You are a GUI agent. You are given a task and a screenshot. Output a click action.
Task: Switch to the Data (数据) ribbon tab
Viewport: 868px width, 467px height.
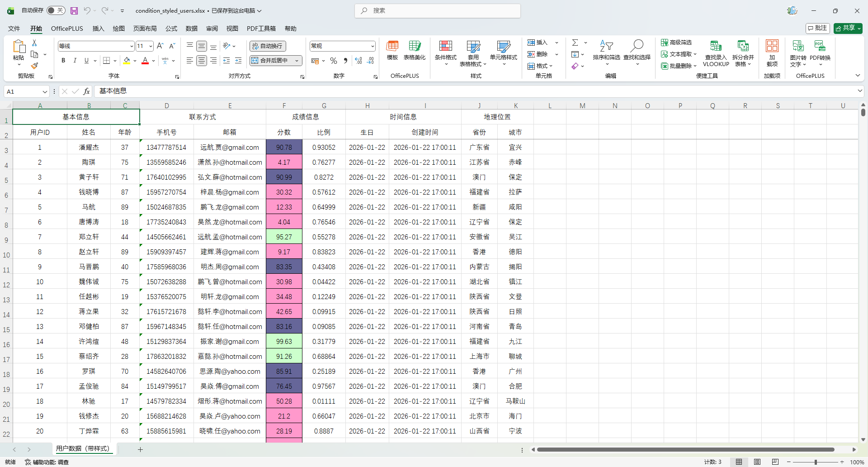192,29
